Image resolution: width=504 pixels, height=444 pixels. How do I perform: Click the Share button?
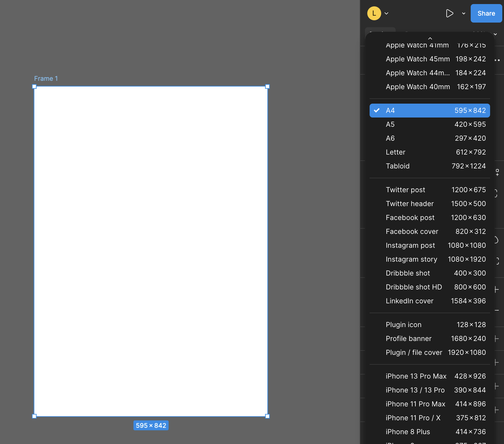[x=486, y=13]
